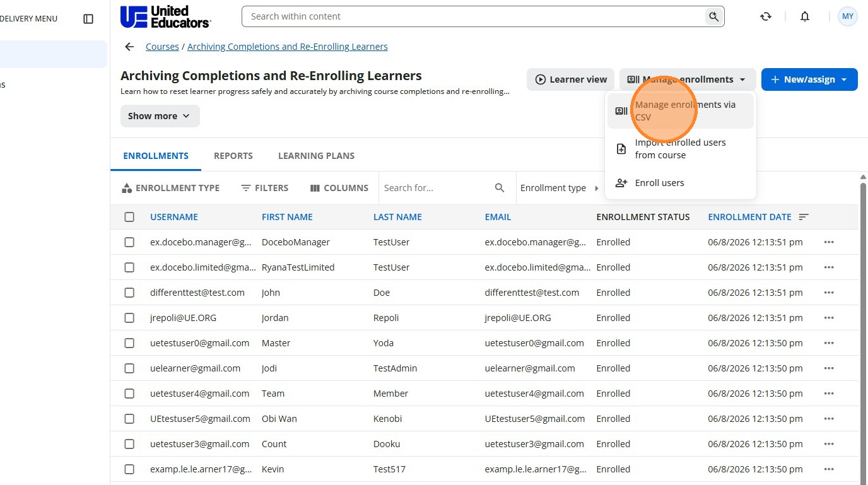868x485 pixels.
Task: Check the uetestuser4@gmail.com row
Action: [129, 394]
